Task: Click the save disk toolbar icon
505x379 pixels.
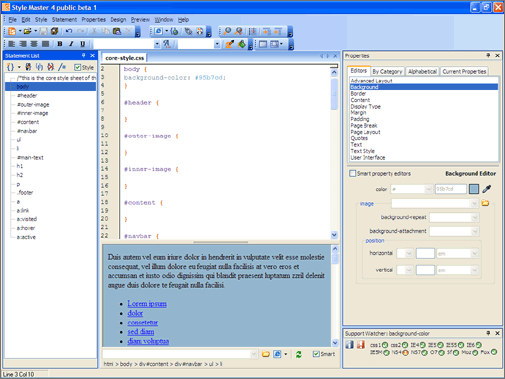Action: click(43, 31)
